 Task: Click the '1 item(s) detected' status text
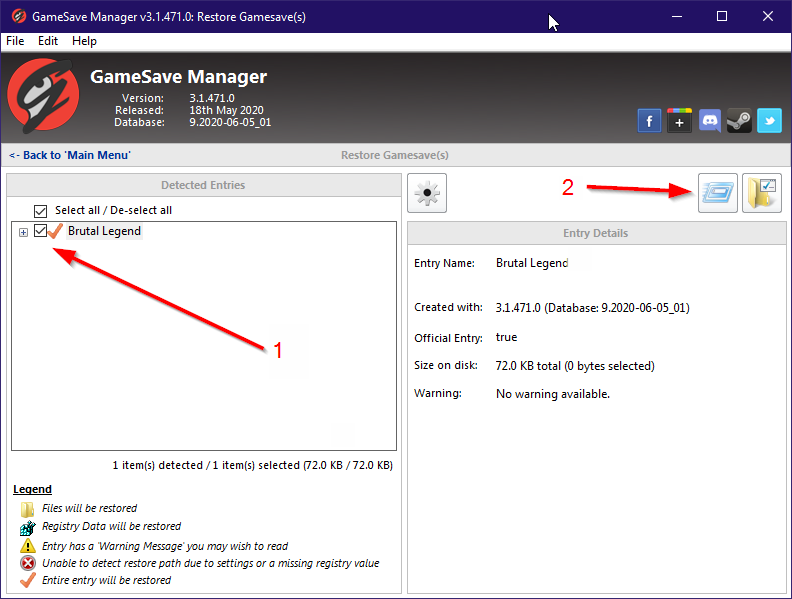253,465
